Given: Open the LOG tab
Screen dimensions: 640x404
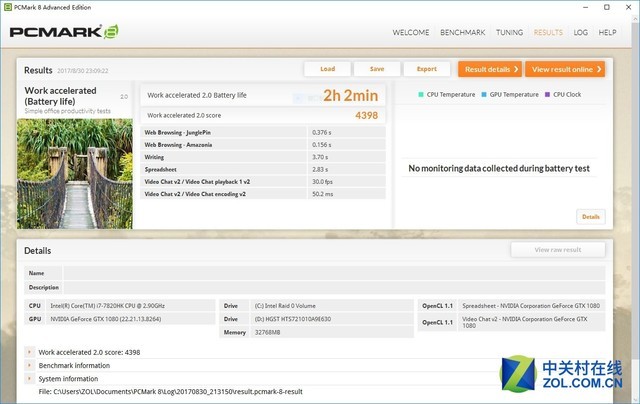Looking at the screenshot, I should click(580, 32).
